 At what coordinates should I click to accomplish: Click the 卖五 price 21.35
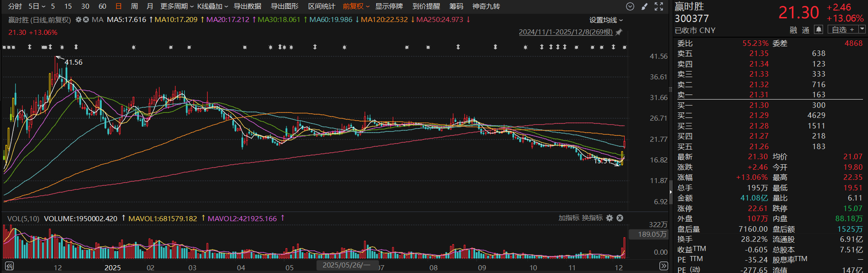759,53
